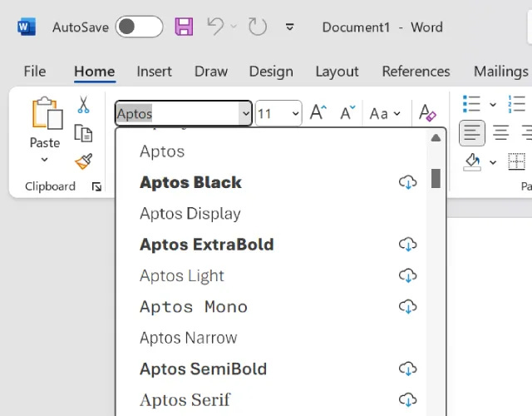Save the document with the floppy icon

point(184,27)
